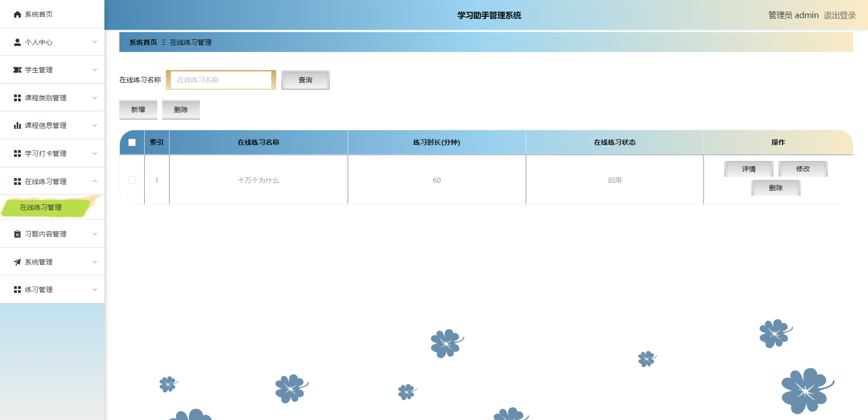Expand the 系统管理 dropdown arrow
Image resolution: width=868 pixels, height=420 pixels.
point(94,262)
